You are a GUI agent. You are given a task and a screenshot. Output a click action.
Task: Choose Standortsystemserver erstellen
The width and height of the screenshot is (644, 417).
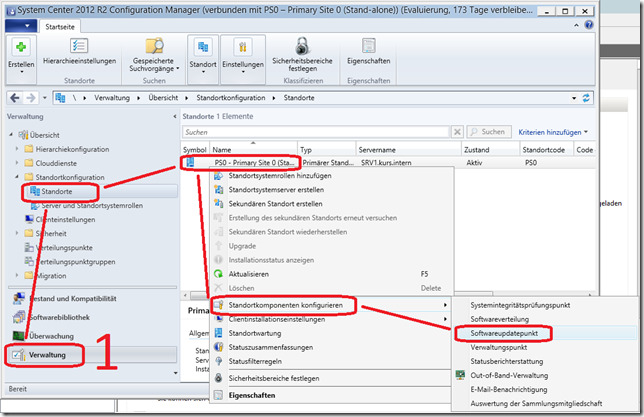[276, 189]
